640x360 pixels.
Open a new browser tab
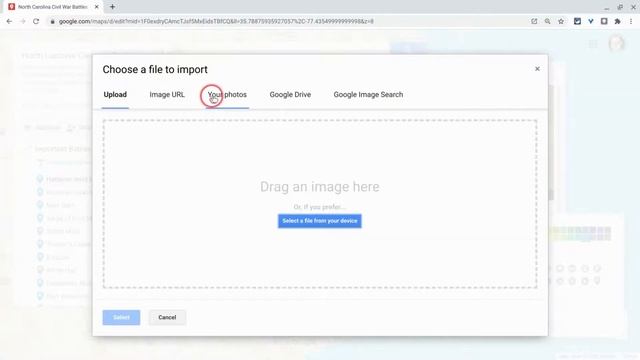[112, 7]
